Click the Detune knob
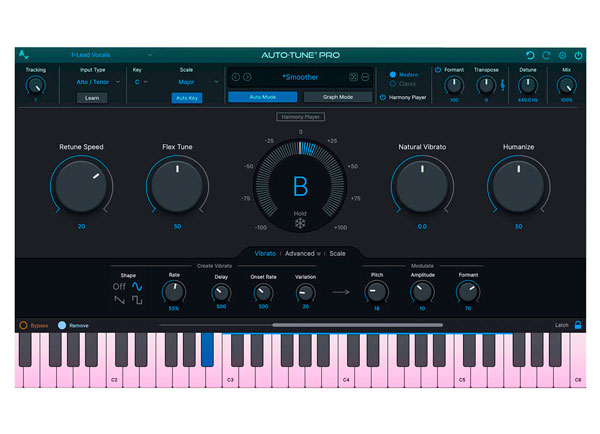This screenshot has height=434, width=600. 528,85
